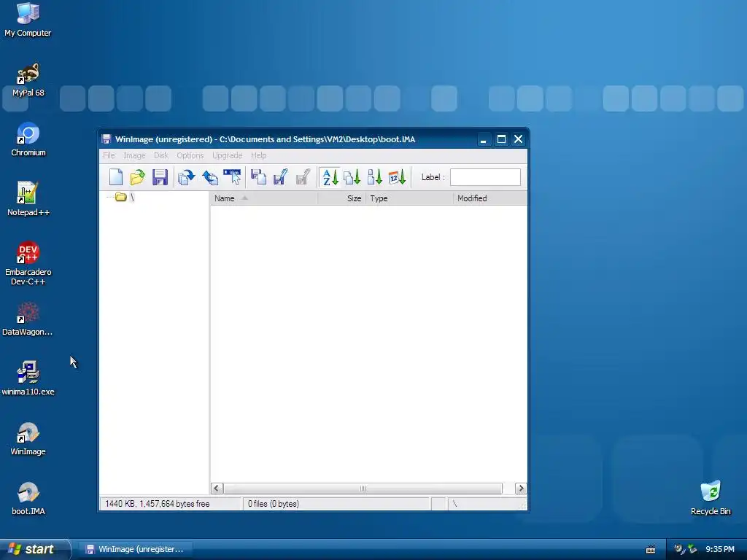
Task: Select the boot.IMA file on desktop
Action: click(28, 499)
